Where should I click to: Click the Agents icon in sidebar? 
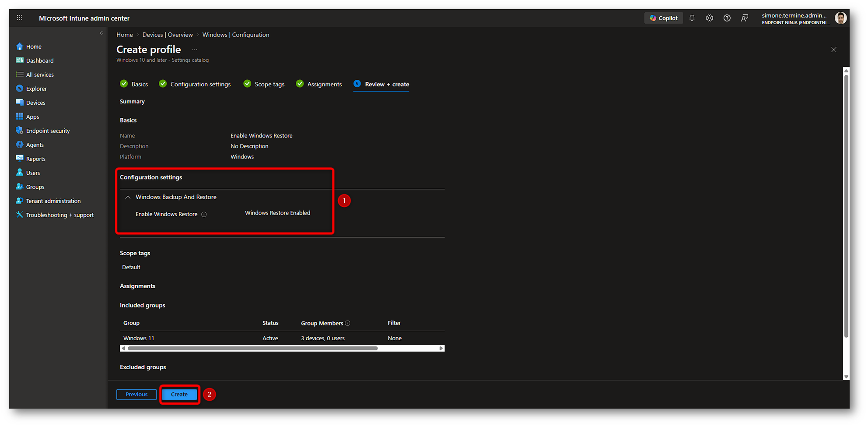(x=20, y=145)
